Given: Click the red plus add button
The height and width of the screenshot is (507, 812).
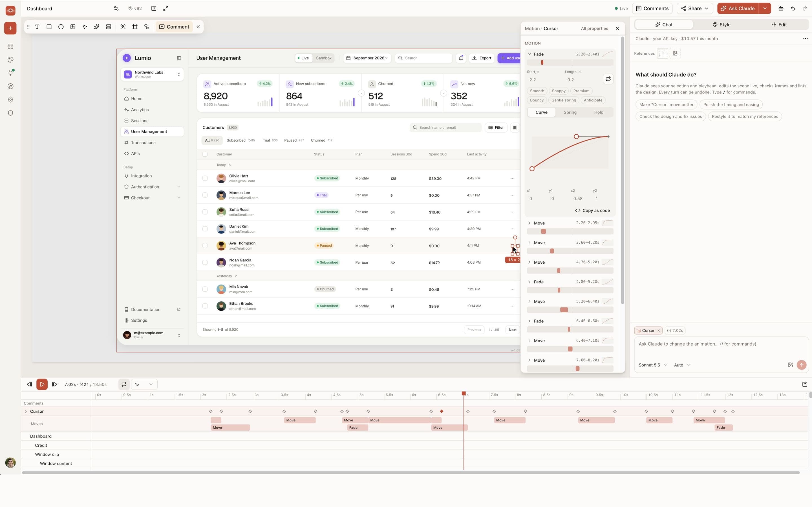Looking at the screenshot, I should point(10,28).
